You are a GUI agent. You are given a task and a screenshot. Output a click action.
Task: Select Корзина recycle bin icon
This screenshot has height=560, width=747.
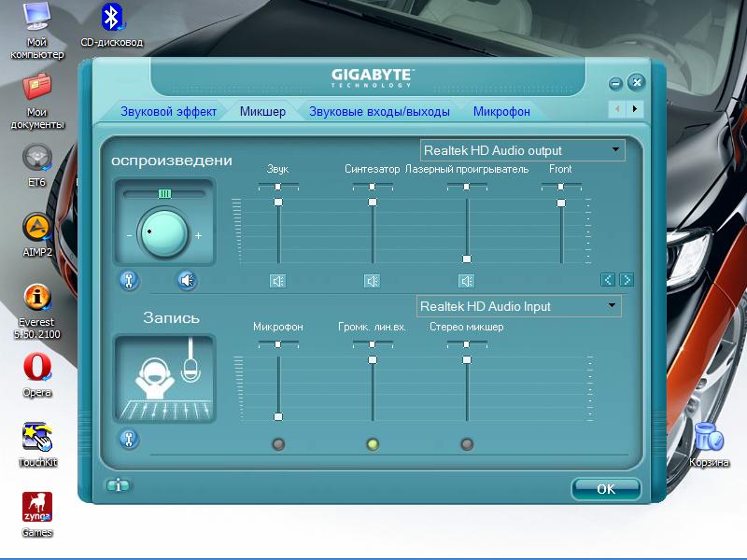click(709, 445)
